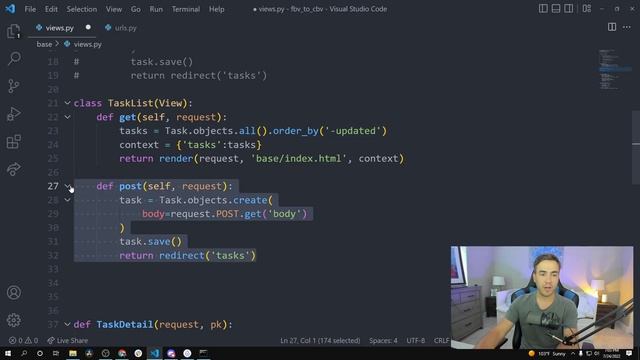Screen dimensions: 640x360
Task: Click 'task.save()' on line 31
Action: [x=150, y=242]
